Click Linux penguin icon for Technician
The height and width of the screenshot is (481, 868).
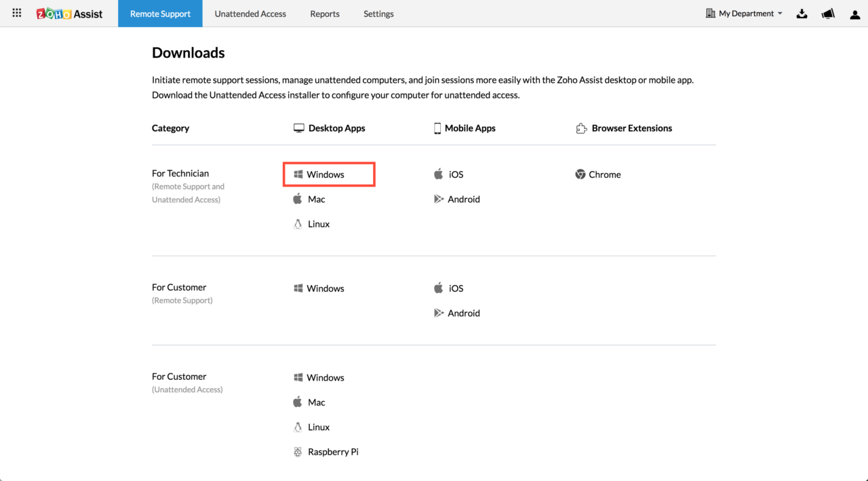[x=298, y=224]
